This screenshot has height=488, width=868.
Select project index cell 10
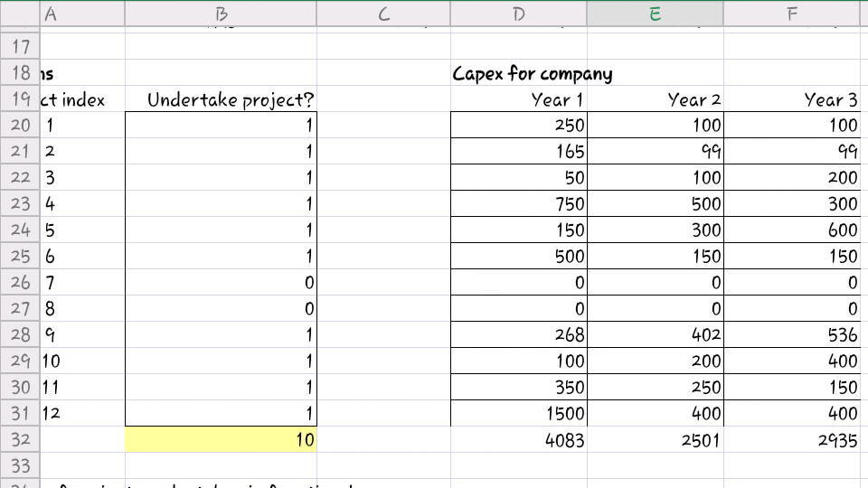tap(82, 361)
